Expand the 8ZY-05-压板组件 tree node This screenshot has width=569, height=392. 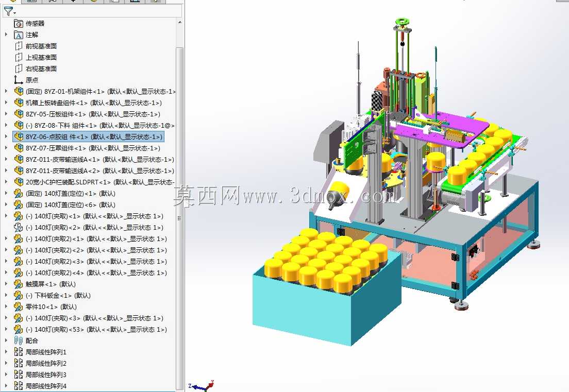point(6,114)
